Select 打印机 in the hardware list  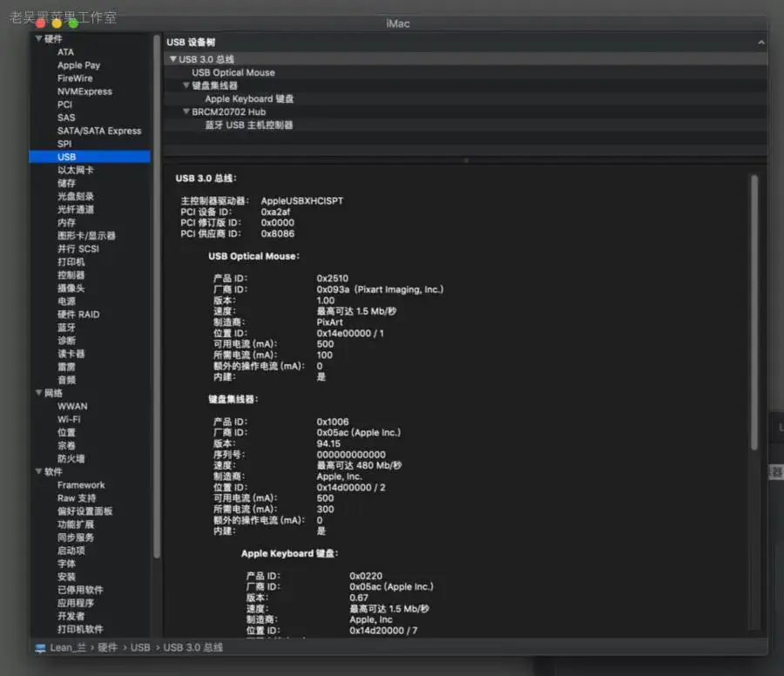coord(71,262)
